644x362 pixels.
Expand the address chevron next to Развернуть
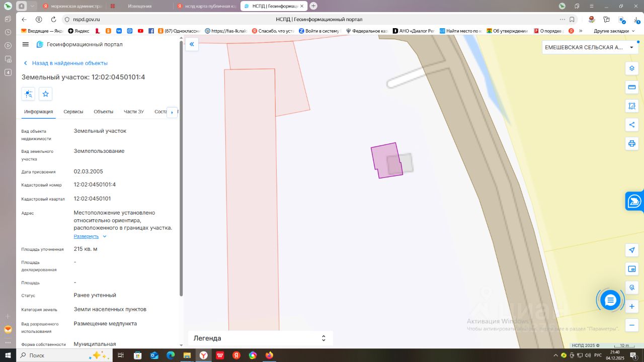[105, 236]
